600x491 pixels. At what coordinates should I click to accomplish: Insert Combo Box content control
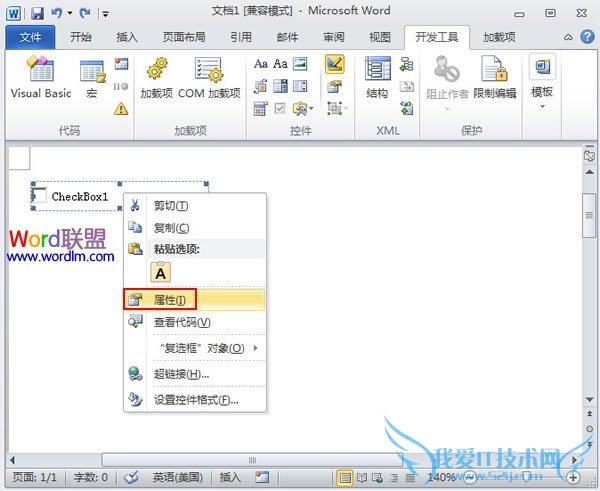pos(280,86)
